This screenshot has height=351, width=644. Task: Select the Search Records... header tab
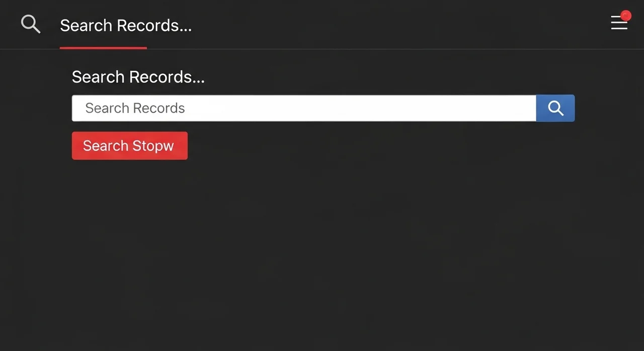[x=126, y=25]
